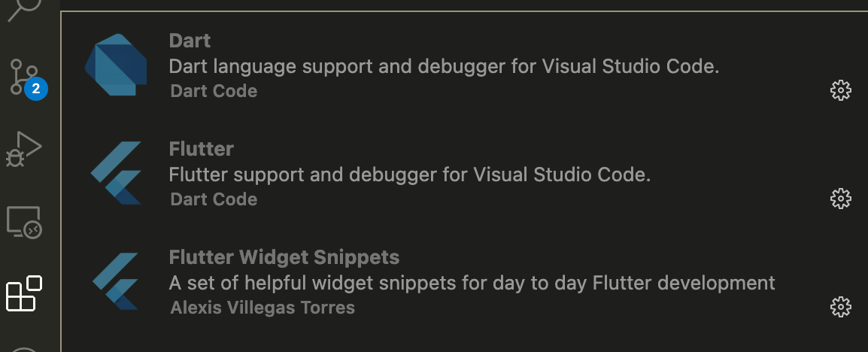Open Manage gear for Flutter Widget Snippets
Screen dimensions: 868x352
coord(840,307)
